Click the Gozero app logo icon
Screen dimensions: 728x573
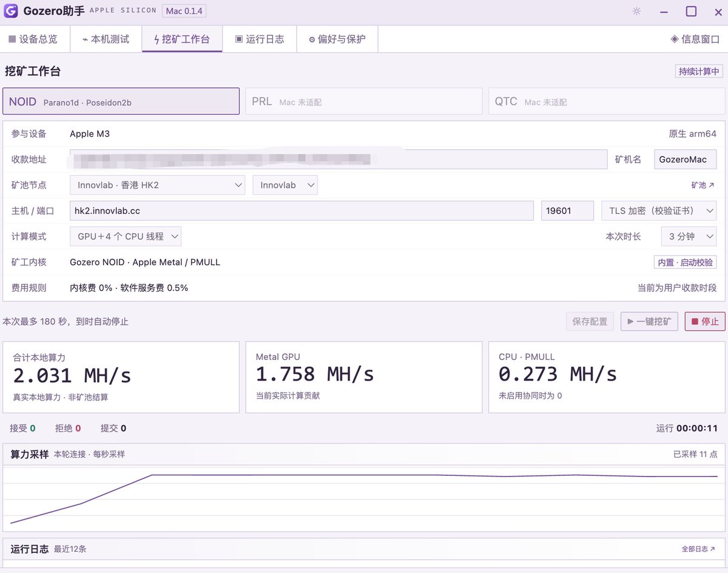pos(10,11)
